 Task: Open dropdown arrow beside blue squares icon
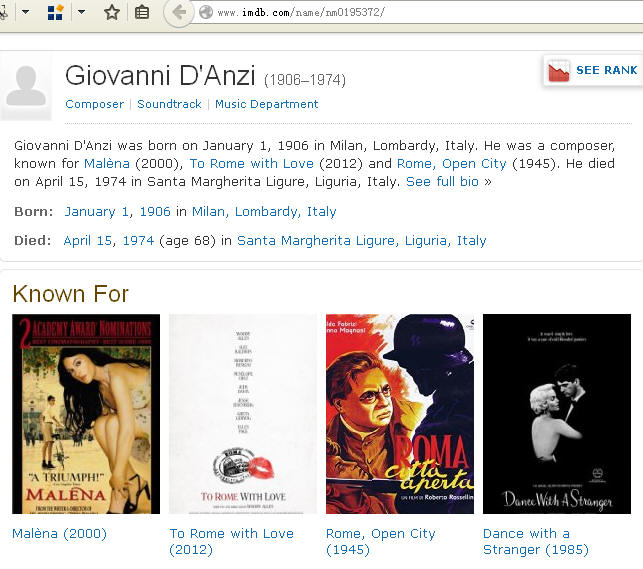tap(81, 12)
